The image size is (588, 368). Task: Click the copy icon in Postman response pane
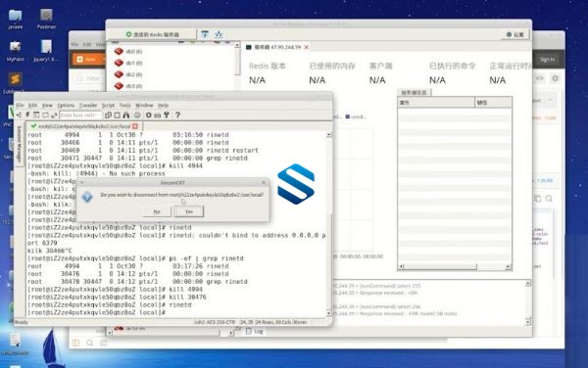(x=537, y=199)
